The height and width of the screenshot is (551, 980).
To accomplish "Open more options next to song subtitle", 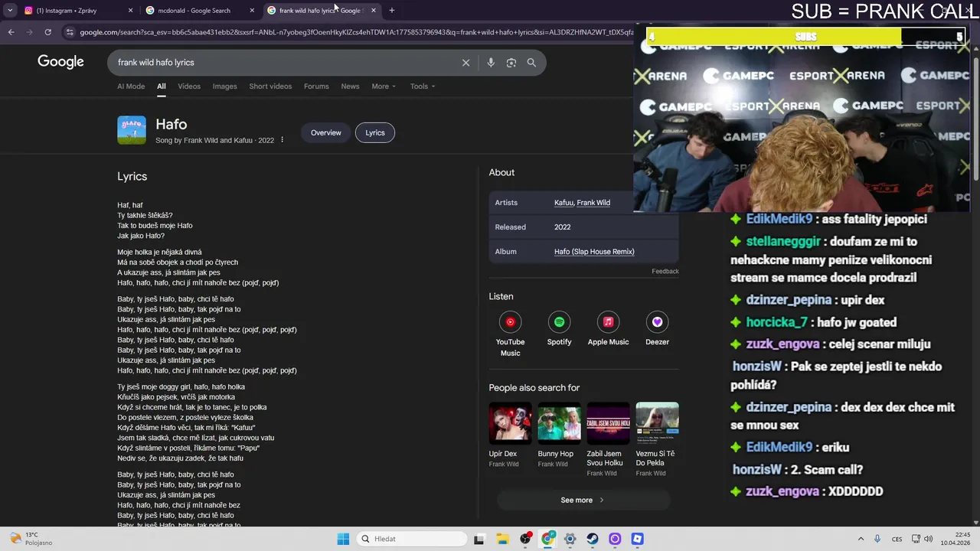I will click(282, 140).
